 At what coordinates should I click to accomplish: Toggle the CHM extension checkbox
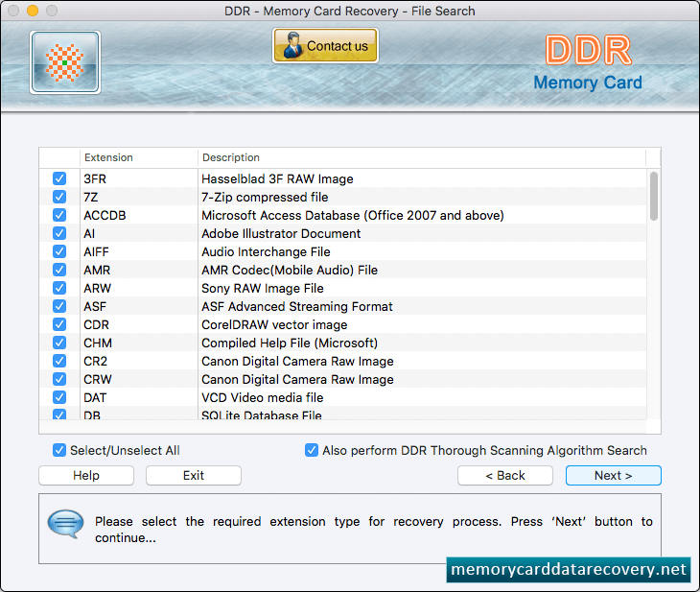[59, 343]
